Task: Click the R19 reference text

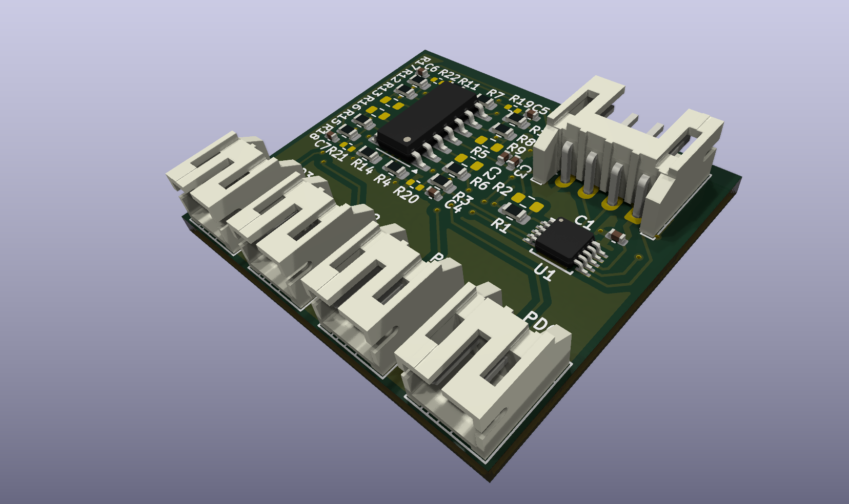Action: pyautogui.click(x=520, y=102)
